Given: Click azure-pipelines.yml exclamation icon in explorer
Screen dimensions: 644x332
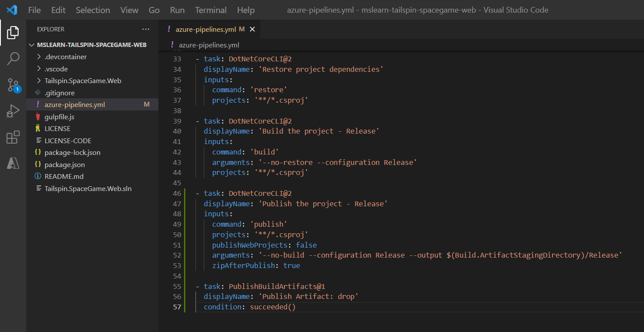Looking at the screenshot, I should 38,105.
